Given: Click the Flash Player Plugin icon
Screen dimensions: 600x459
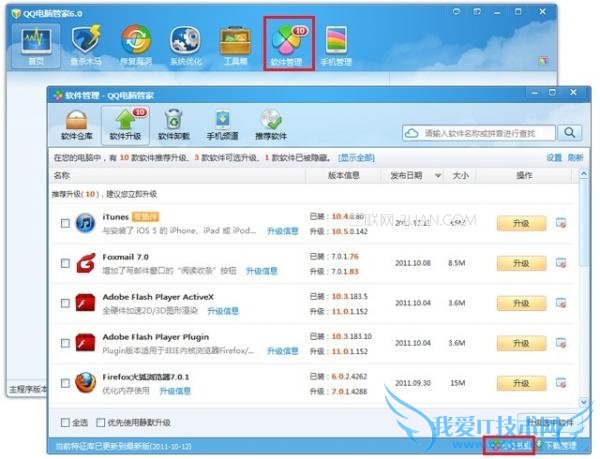Looking at the screenshot, I should pos(85,343).
